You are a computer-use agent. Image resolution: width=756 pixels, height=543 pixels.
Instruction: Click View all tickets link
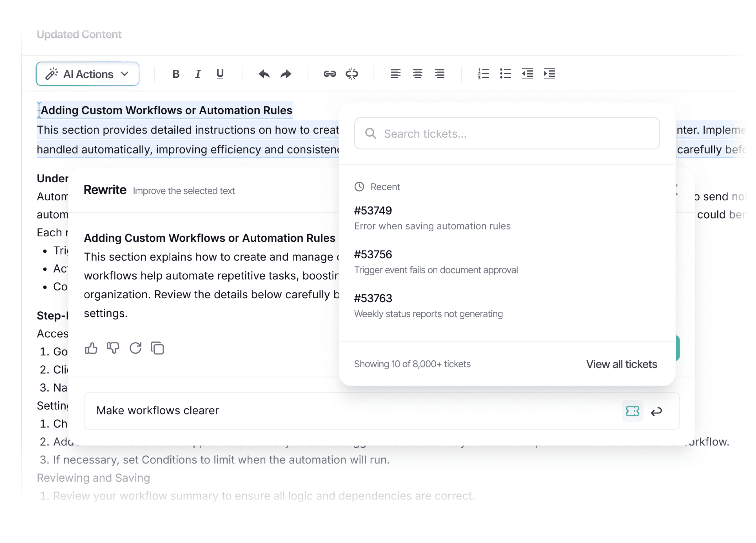pyautogui.click(x=621, y=364)
